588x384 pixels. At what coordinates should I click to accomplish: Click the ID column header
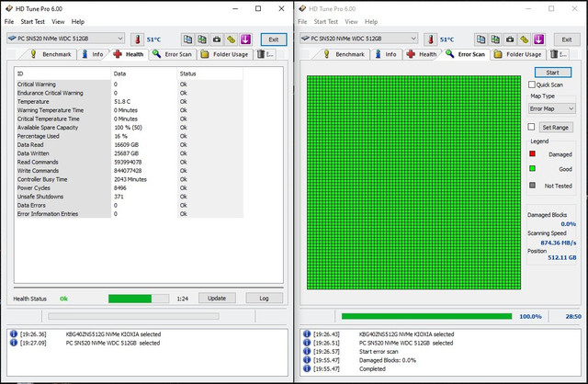click(x=63, y=73)
